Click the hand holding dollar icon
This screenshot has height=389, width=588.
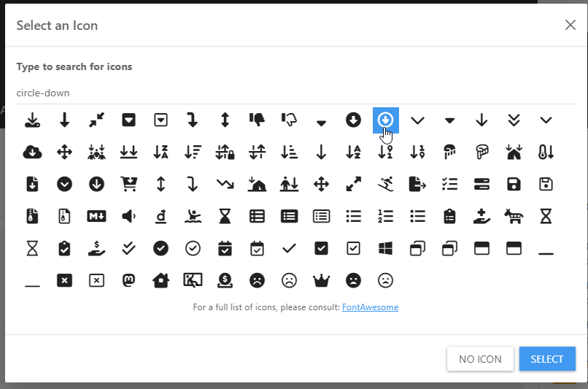point(96,248)
